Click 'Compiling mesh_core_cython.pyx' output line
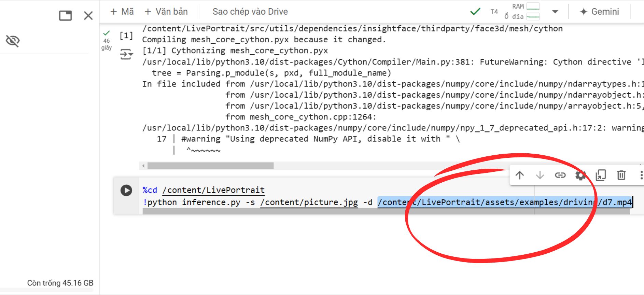 [264, 40]
